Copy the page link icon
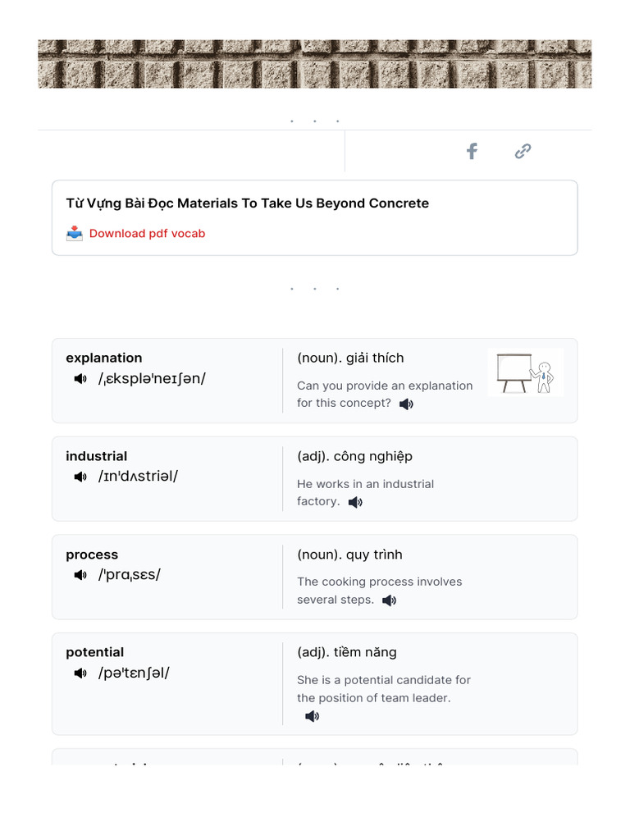The height and width of the screenshot is (840, 630). 523,151
